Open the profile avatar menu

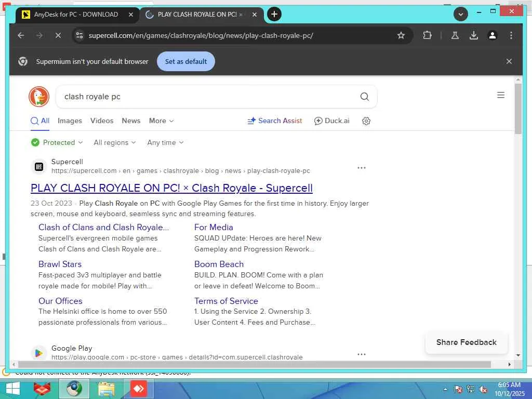coord(493,35)
